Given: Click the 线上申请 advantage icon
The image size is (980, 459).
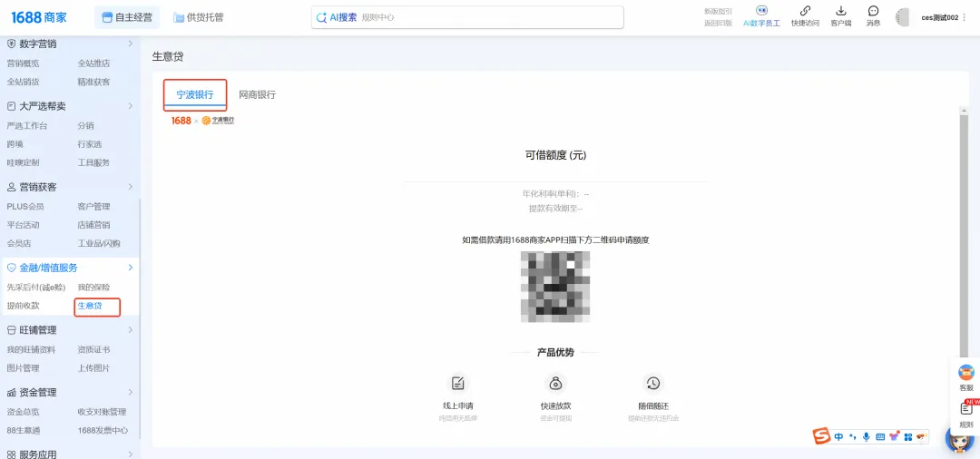Looking at the screenshot, I should pyautogui.click(x=458, y=383).
